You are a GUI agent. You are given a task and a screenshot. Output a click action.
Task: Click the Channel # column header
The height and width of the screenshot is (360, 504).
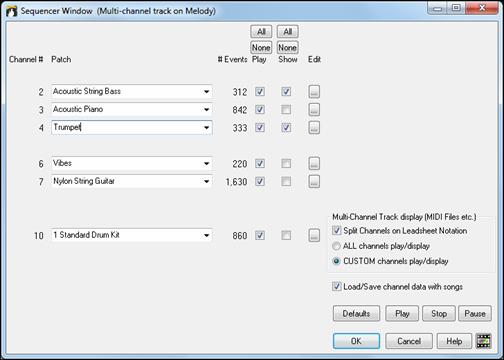pos(26,59)
